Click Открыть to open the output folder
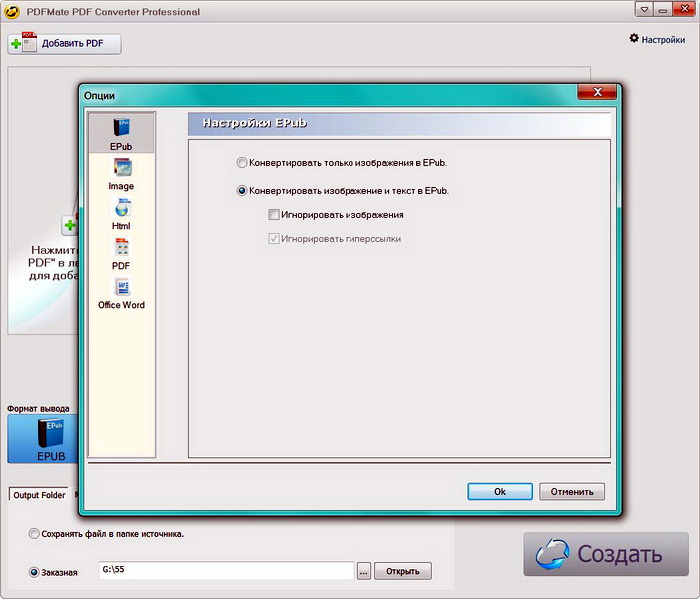 point(403,571)
